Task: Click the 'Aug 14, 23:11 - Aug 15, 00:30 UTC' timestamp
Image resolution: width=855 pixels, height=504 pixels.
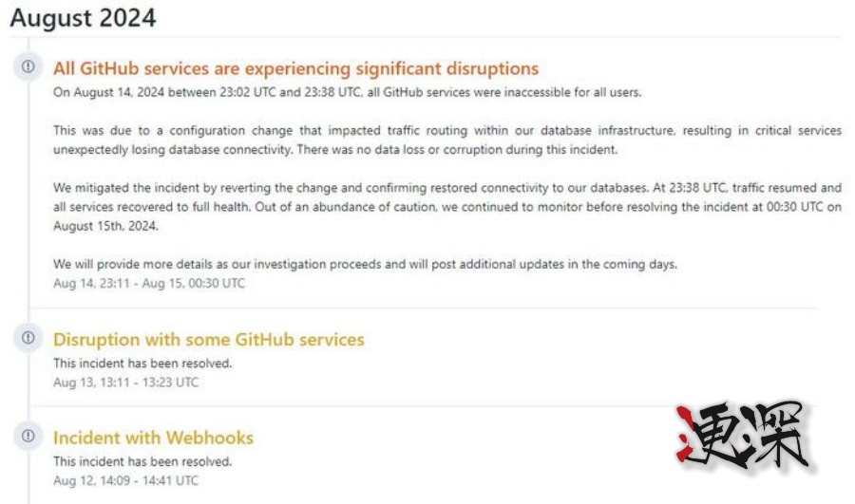Action: point(148,283)
